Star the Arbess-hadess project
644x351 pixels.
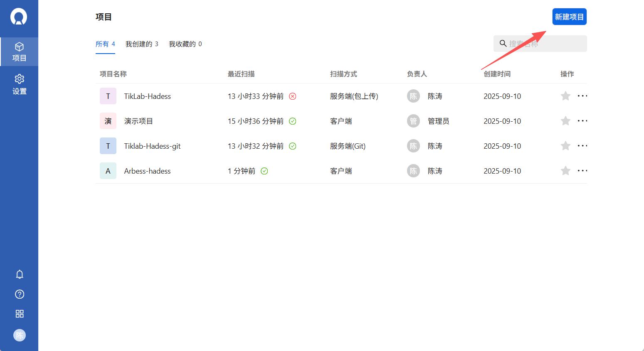(565, 171)
